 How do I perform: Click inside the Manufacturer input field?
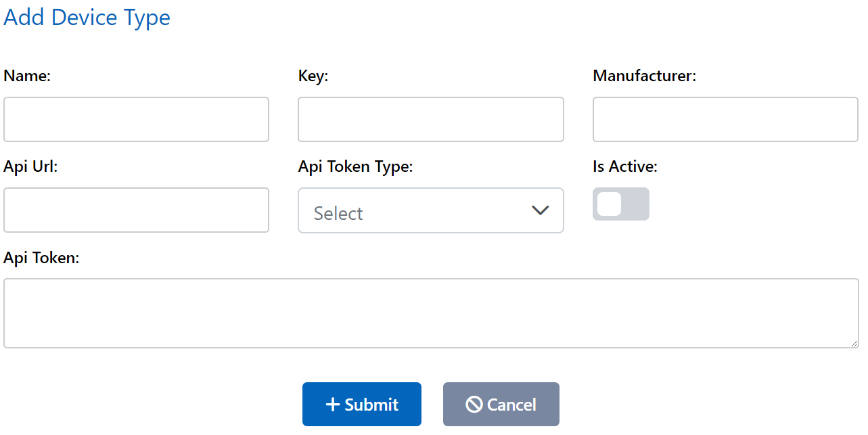click(724, 119)
